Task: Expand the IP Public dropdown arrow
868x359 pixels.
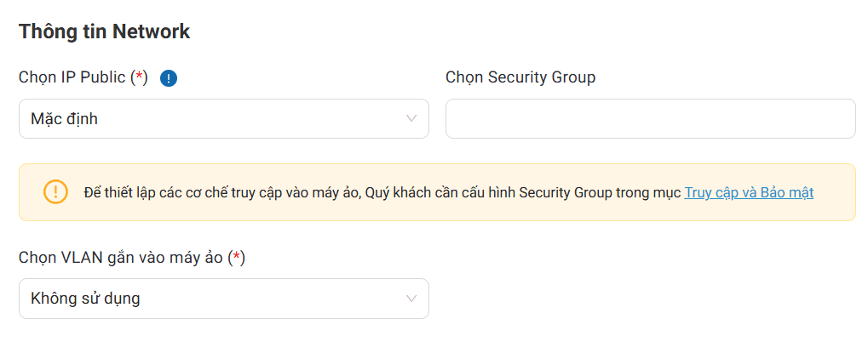Action: 411,118
